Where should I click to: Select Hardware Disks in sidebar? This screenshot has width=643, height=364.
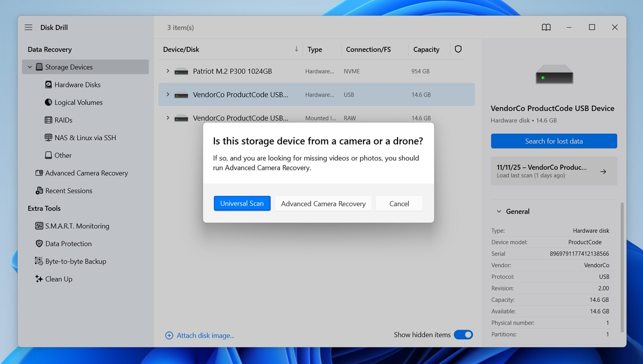coord(77,85)
